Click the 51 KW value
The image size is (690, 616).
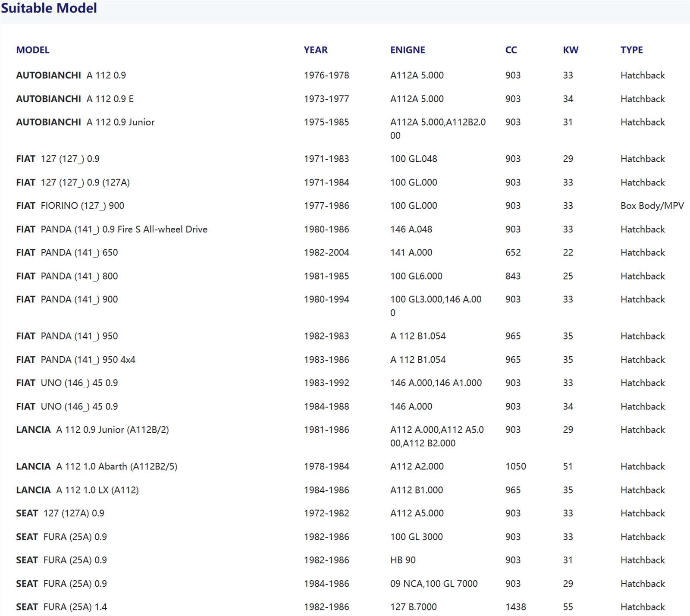(568, 467)
